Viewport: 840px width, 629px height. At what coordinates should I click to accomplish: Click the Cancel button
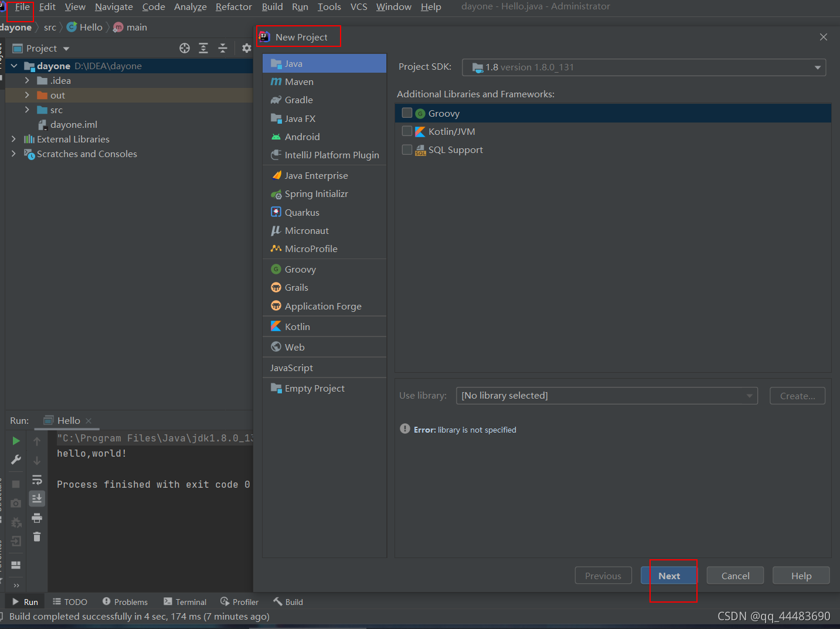(x=735, y=576)
